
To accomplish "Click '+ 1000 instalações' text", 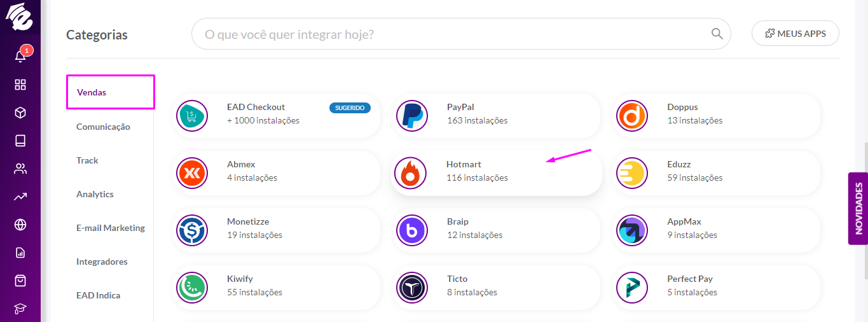I will pos(263,120).
